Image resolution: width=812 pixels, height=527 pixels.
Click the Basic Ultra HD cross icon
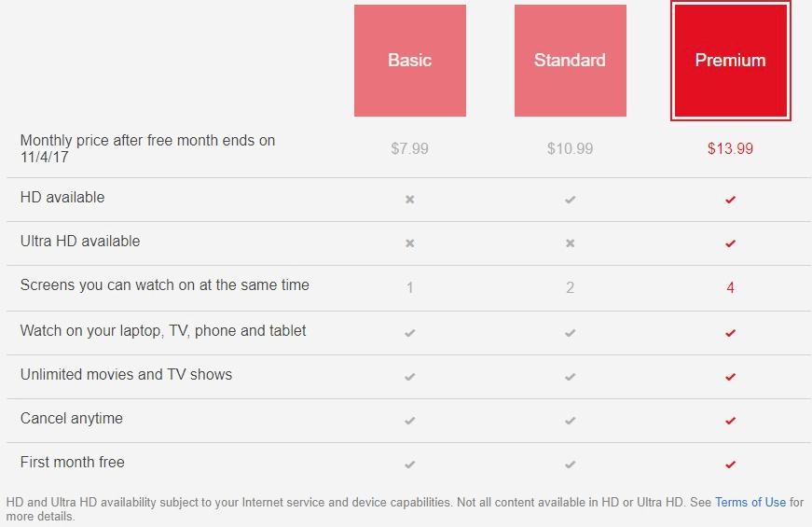pos(410,243)
